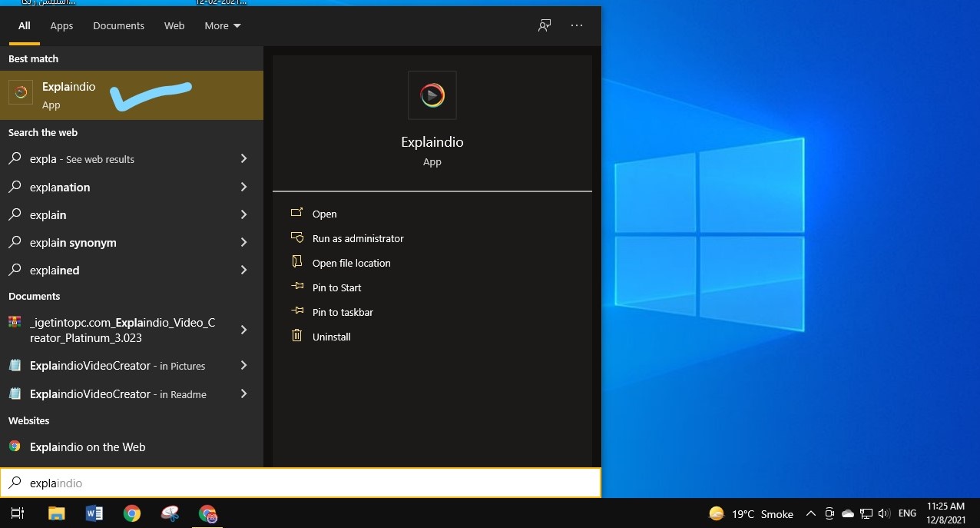The width and height of the screenshot is (980, 528).
Task: Expand arrow for ExplaindioVideoCreator in Pictures
Action: point(243,365)
